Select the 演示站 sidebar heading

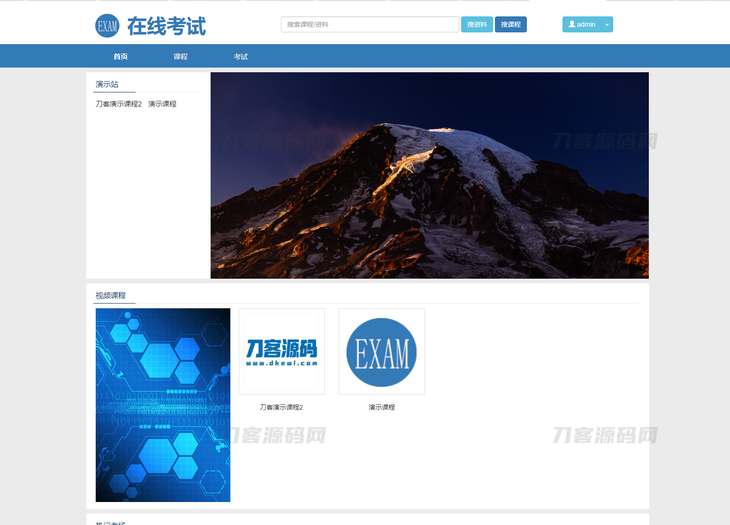107,85
